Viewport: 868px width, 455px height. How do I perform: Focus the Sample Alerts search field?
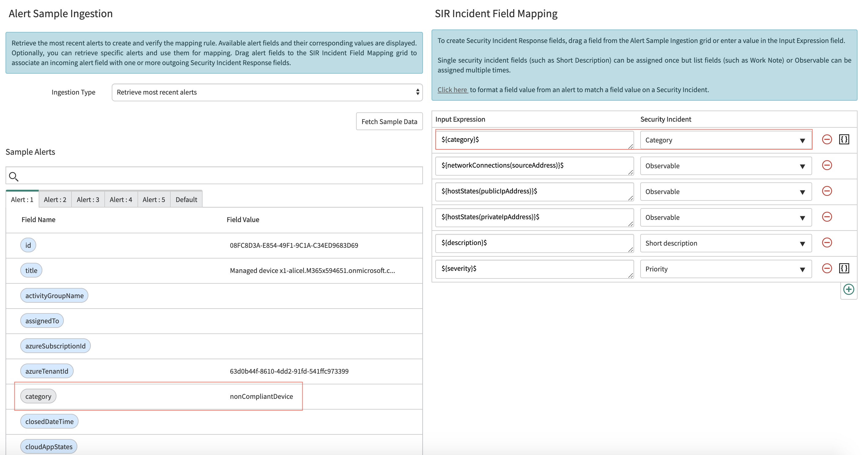214,176
